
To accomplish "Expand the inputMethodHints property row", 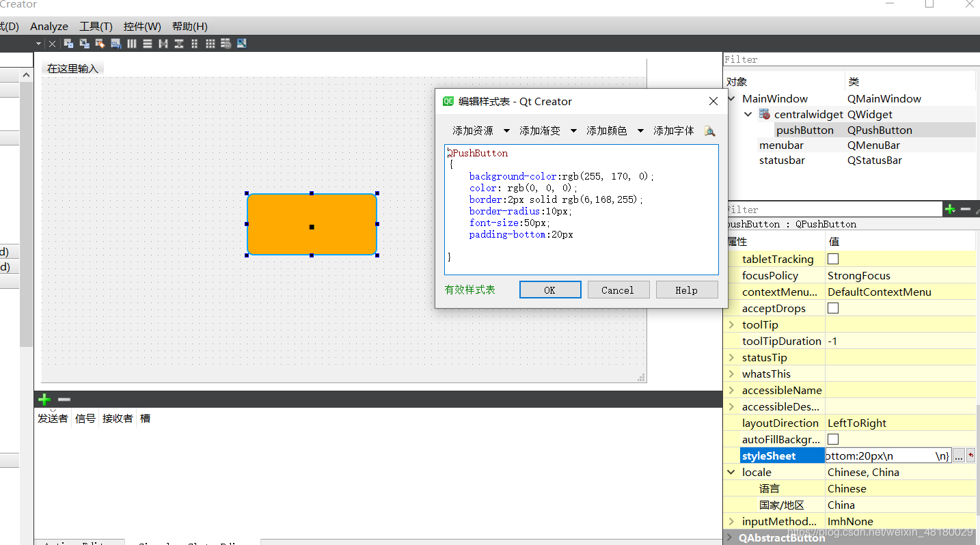I will (732, 521).
